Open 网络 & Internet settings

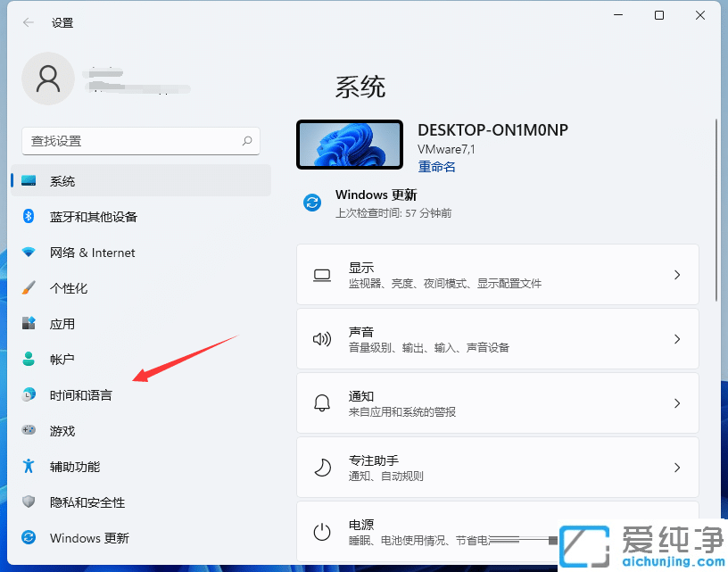coord(141,253)
